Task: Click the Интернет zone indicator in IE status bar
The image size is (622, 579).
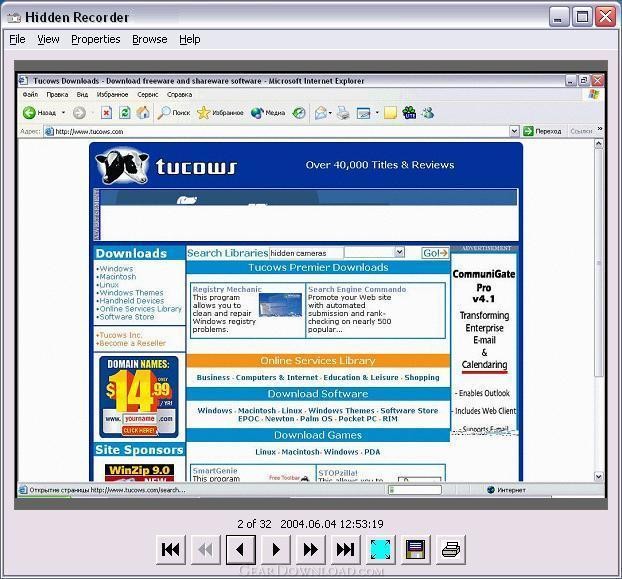Action: coord(507,490)
